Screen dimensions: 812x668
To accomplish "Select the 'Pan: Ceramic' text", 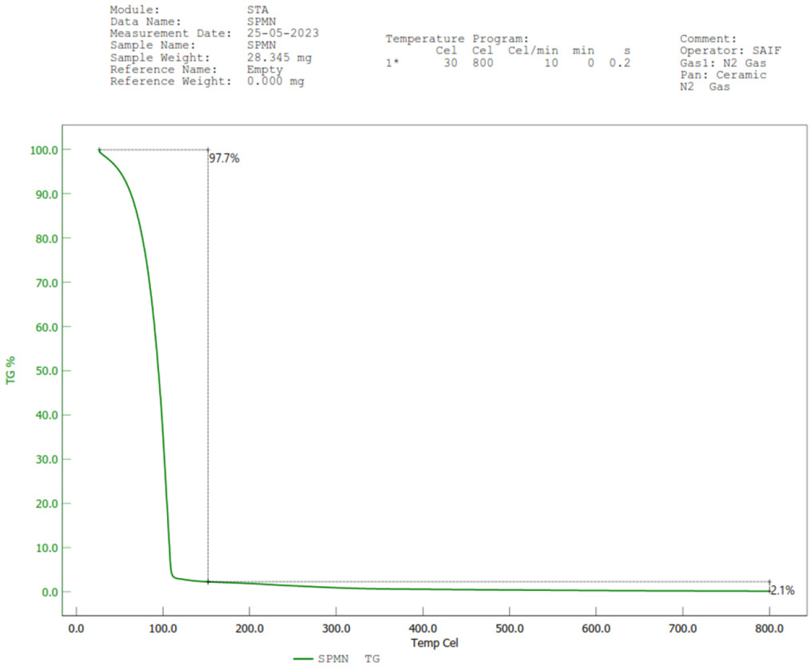I will click(x=723, y=75).
